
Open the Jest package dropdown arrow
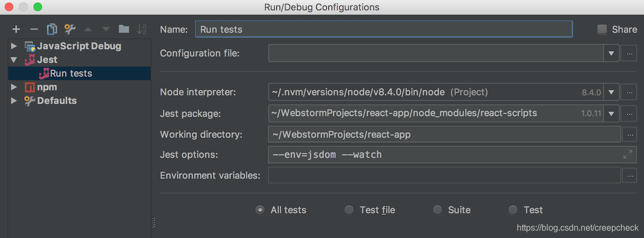611,113
